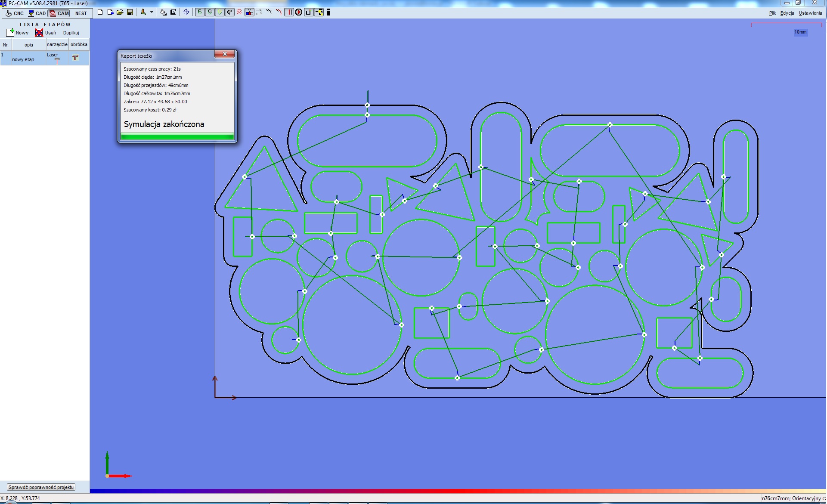Open a project folder icon
This screenshot has width=827, height=504.
click(120, 12)
